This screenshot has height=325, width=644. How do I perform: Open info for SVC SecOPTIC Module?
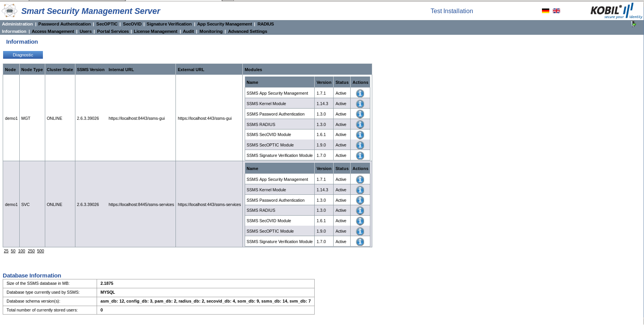[x=360, y=231]
